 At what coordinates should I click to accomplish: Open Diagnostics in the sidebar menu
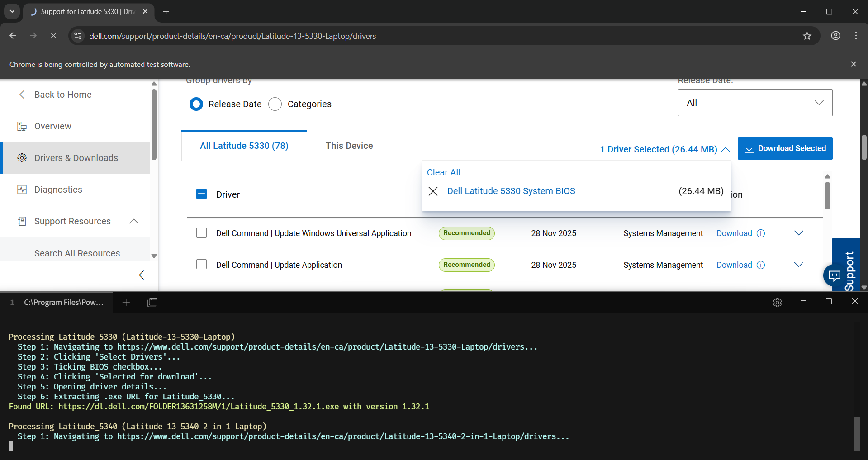58,190
